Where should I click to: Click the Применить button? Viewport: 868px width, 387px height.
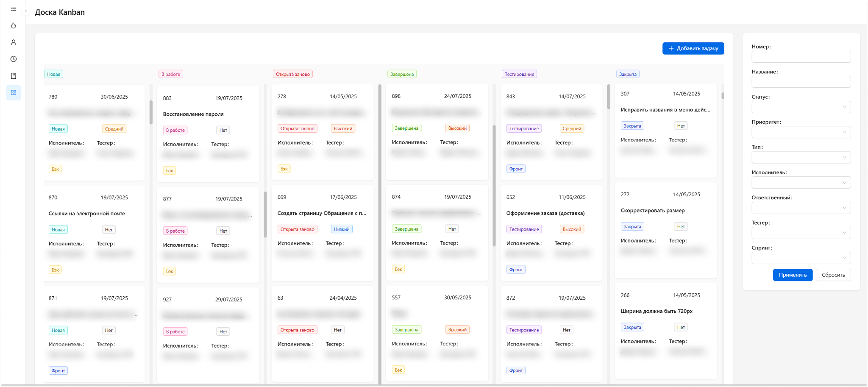[x=792, y=275]
